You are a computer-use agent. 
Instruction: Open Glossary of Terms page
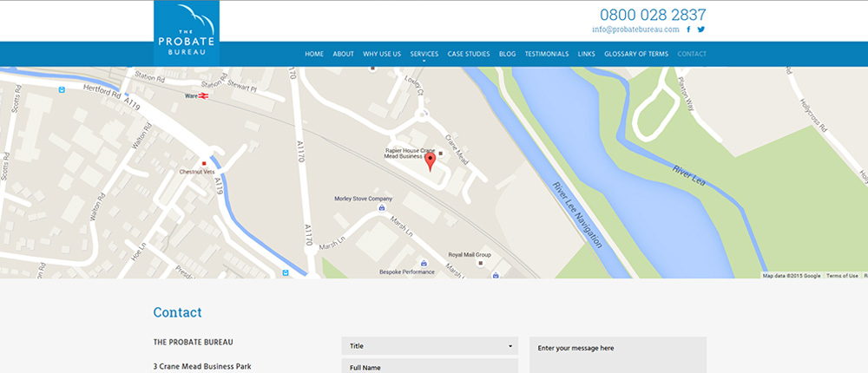(636, 54)
